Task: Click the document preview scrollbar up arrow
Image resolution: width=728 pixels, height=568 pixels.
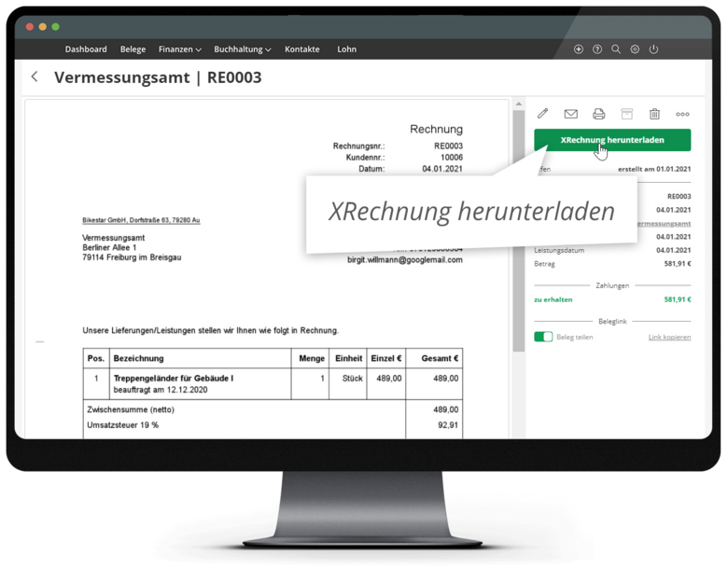Action: [x=518, y=104]
